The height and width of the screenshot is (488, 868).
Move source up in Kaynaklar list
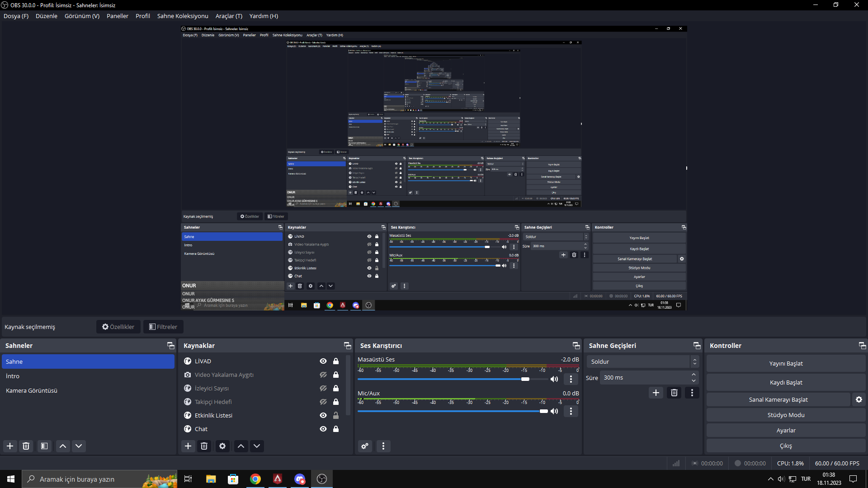point(241,446)
